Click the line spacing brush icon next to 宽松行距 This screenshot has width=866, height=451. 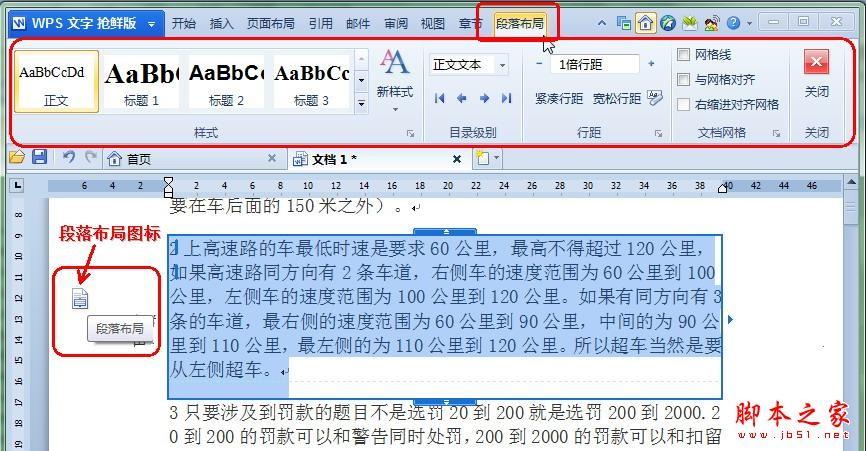coord(655,98)
